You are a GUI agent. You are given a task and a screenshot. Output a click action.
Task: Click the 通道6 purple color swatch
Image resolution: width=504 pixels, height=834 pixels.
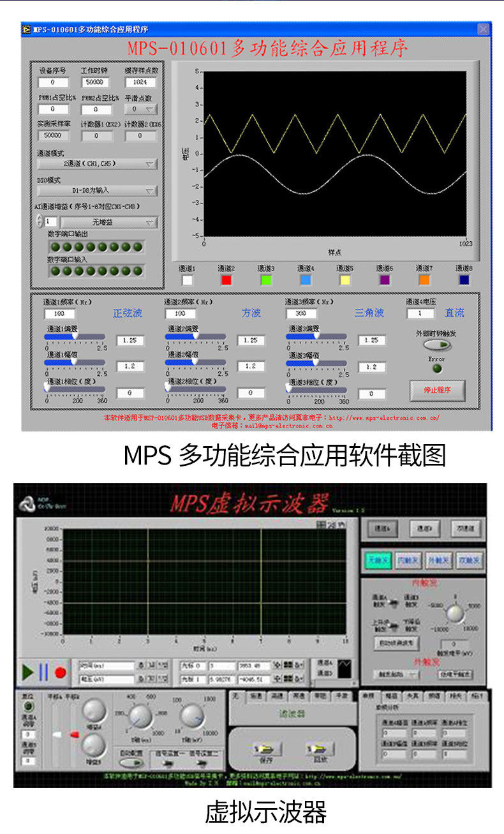(x=385, y=279)
